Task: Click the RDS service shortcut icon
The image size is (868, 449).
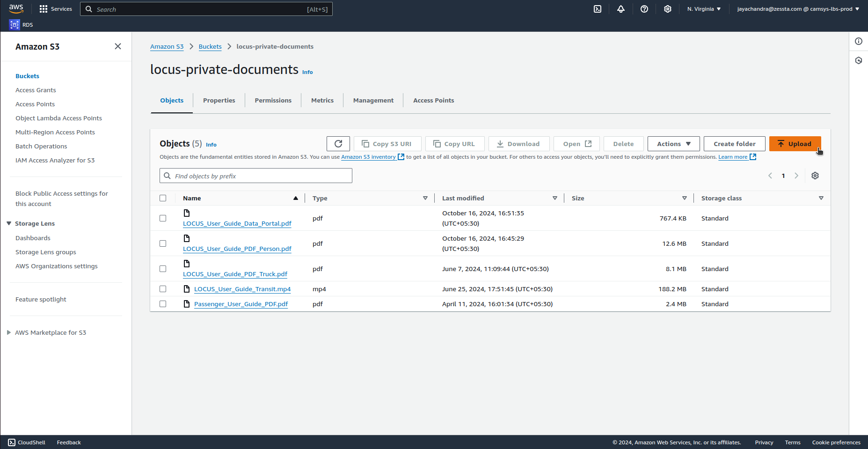Action: tap(15, 25)
